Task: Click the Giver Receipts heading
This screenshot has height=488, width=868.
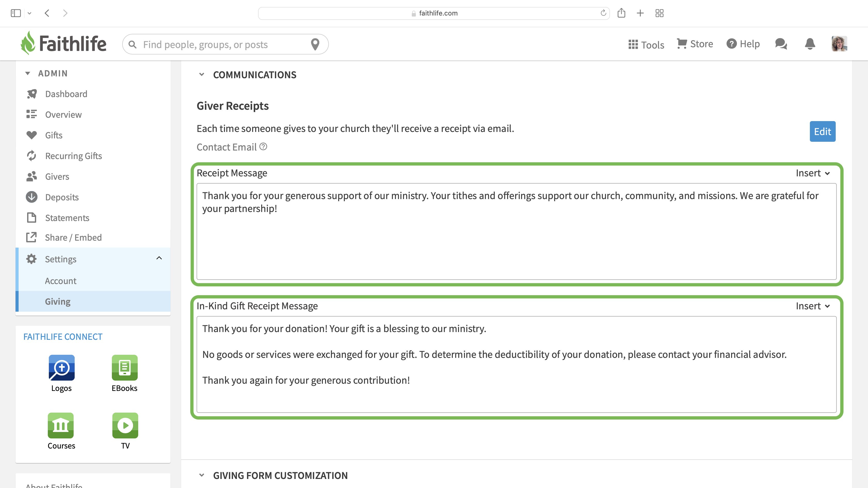Action: point(233,106)
